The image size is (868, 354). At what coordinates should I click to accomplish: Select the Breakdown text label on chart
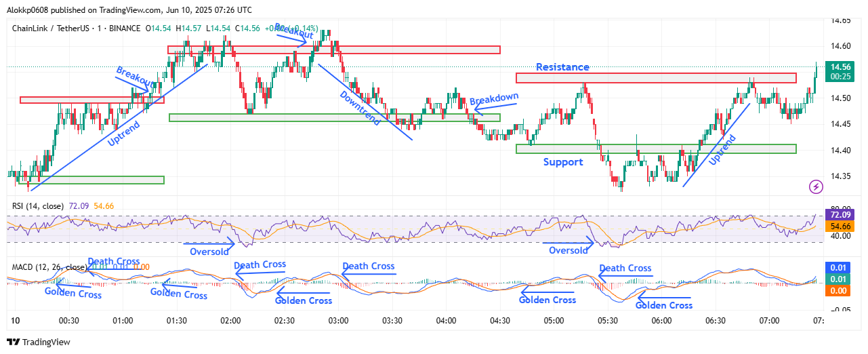click(494, 99)
